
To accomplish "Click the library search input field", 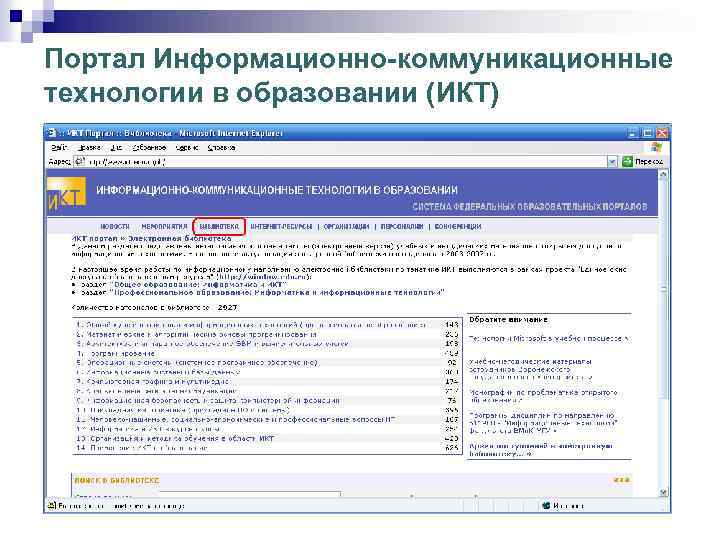I will (250, 494).
